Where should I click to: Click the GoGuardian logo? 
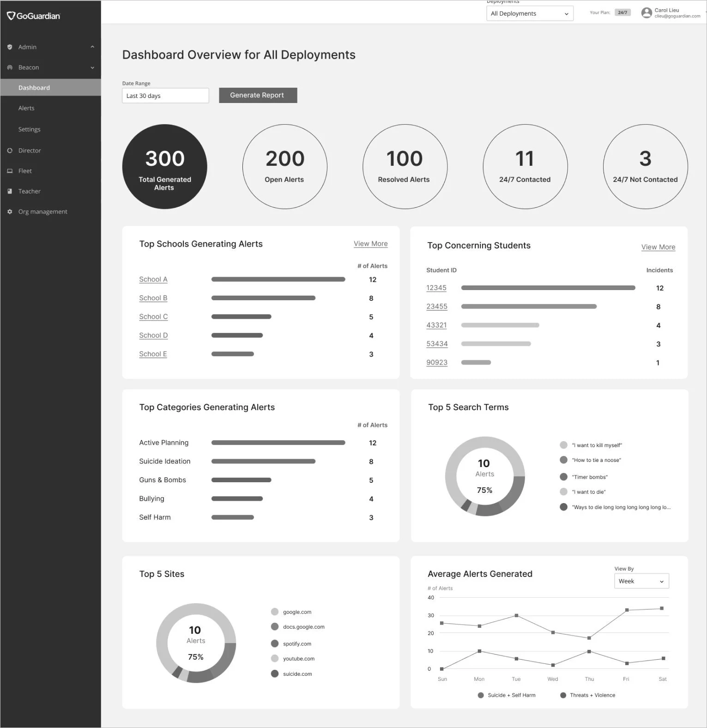point(33,16)
